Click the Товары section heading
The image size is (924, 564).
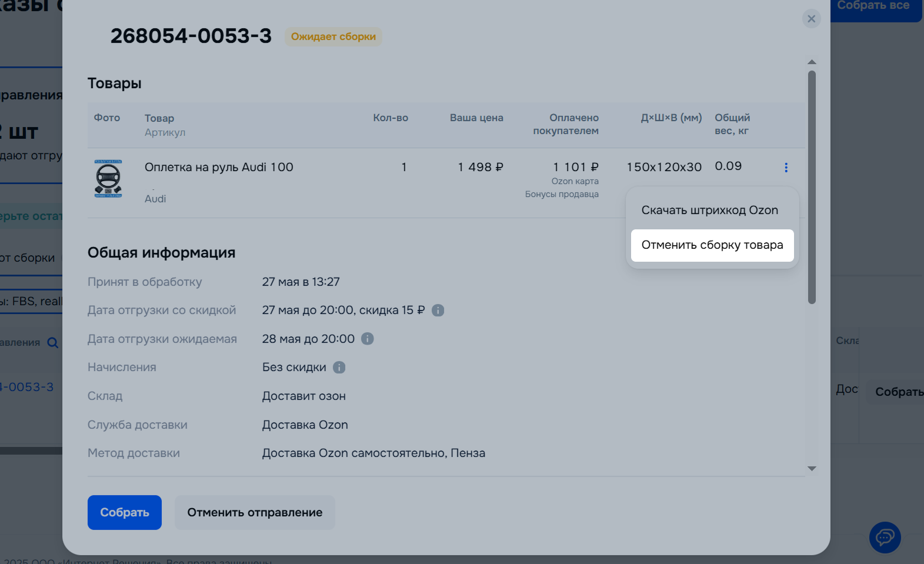coord(115,84)
